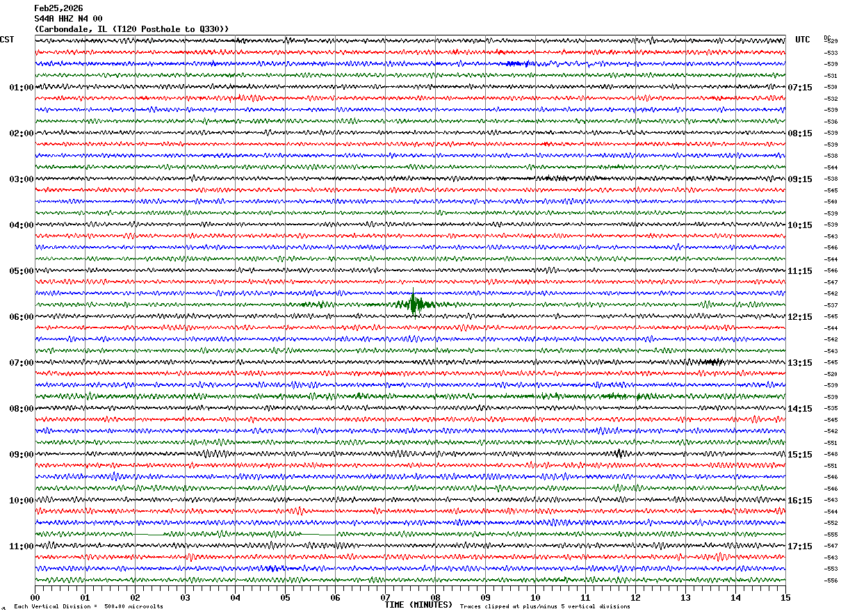The image size is (841, 616).
Task: Click the DC offset value -536
Action: tap(831, 122)
